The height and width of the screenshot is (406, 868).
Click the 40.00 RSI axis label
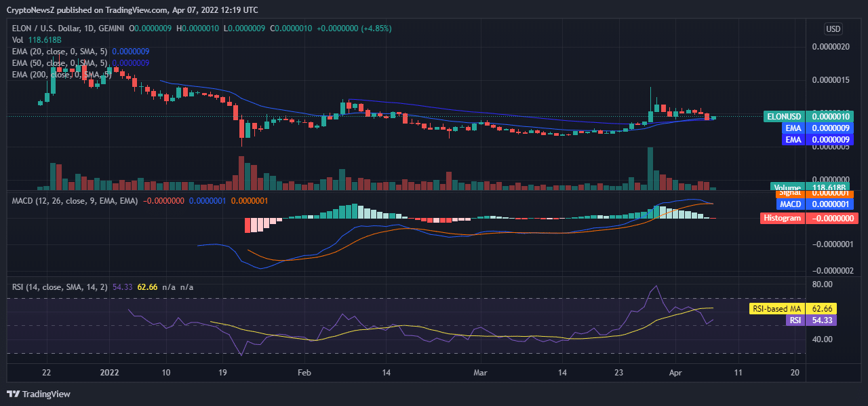point(822,339)
